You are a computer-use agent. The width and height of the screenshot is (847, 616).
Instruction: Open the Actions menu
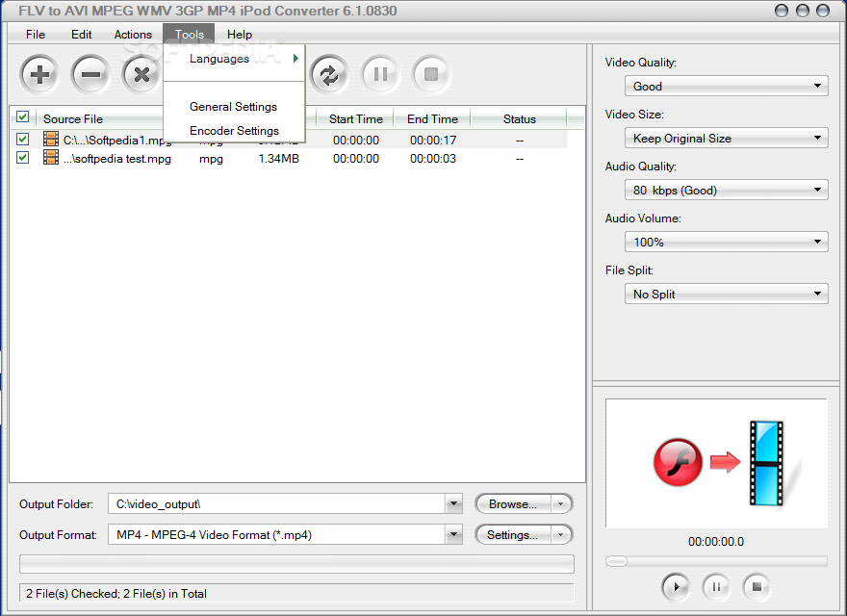pos(133,34)
